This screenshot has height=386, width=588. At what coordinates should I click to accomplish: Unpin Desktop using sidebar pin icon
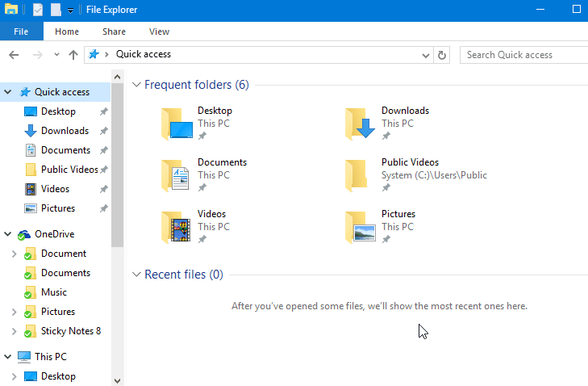(x=104, y=111)
